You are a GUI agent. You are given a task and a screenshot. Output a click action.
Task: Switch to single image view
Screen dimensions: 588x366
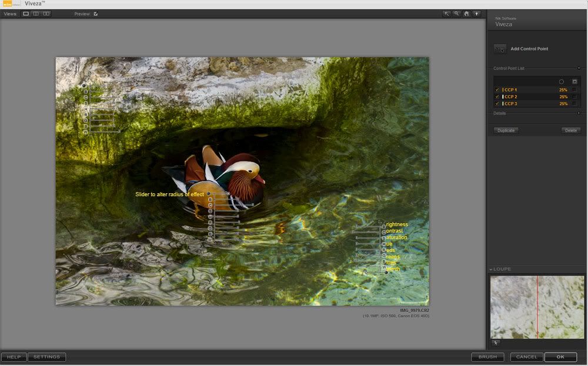pos(26,14)
